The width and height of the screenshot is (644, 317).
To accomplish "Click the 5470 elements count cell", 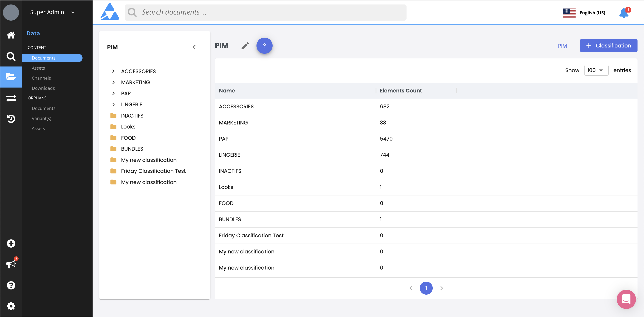I will pos(386,139).
